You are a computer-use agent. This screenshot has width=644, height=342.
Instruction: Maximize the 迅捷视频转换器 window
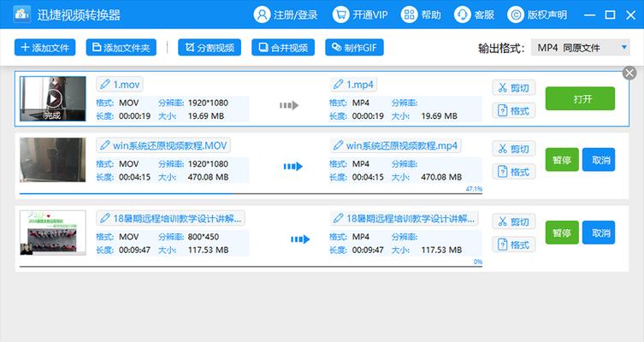click(610, 15)
